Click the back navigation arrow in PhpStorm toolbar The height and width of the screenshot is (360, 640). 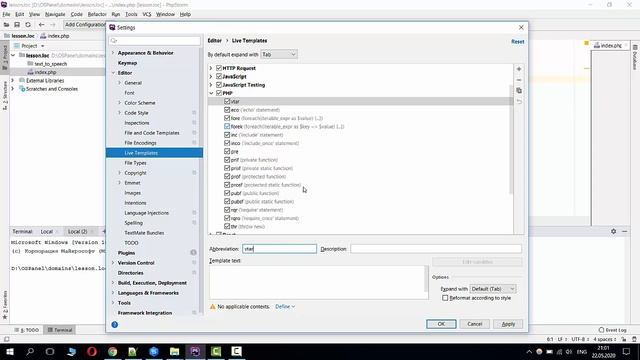[41, 25]
